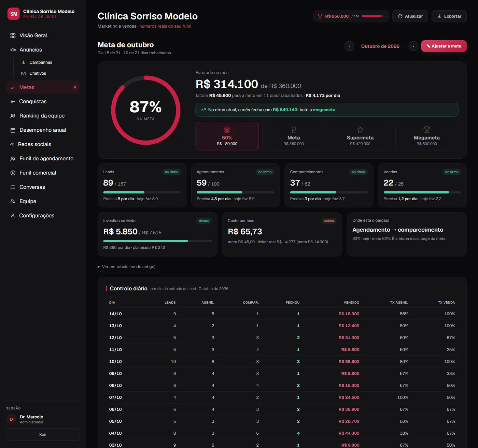Click the Megameta trophy icon

click(426, 130)
